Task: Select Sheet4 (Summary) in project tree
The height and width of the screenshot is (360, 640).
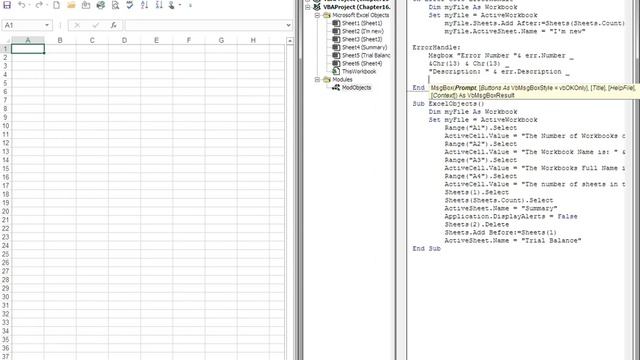Action: pos(364,47)
